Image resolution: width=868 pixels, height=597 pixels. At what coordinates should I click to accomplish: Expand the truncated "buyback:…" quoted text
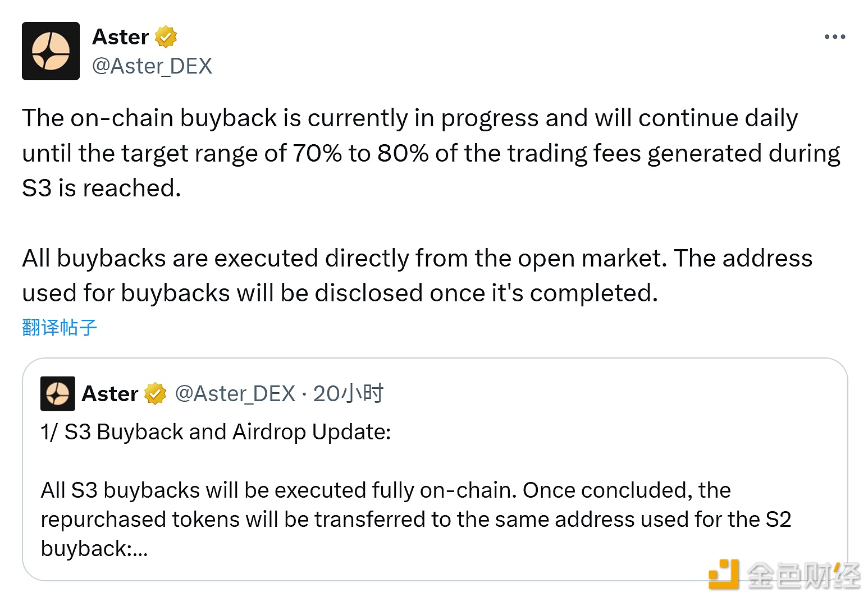click(x=94, y=549)
